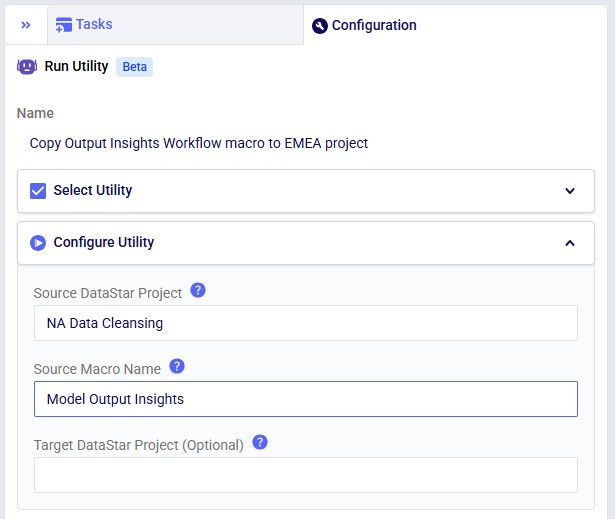Viewport: 615px width, 519px height.
Task: Expand the Select Utility section chevron
Action: click(x=570, y=191)
